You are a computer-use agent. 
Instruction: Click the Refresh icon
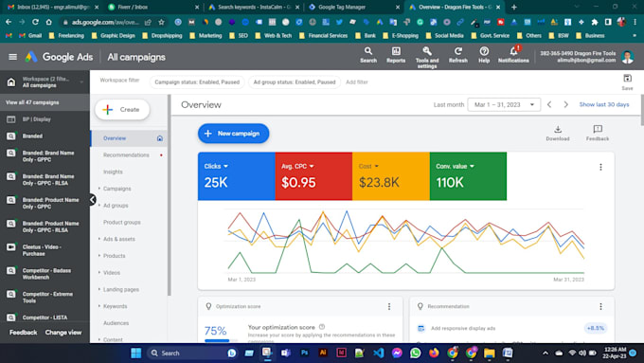click(458, 51)
